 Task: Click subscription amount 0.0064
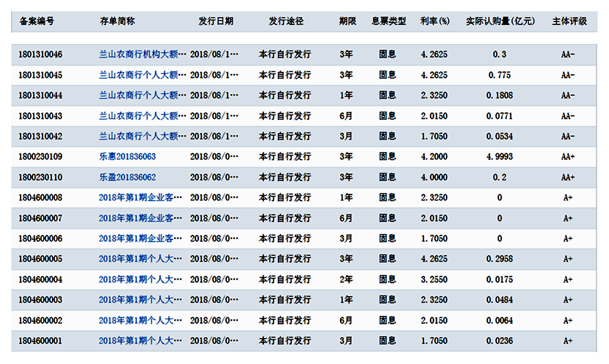pyautogui.click(x=500, y=321)
